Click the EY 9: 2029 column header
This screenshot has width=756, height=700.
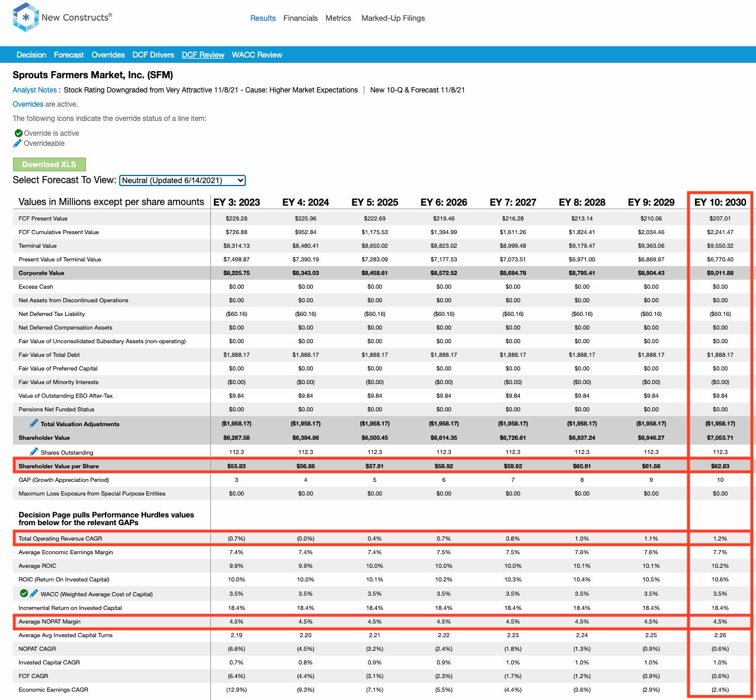pyautogui.click(x=651, y=202)
